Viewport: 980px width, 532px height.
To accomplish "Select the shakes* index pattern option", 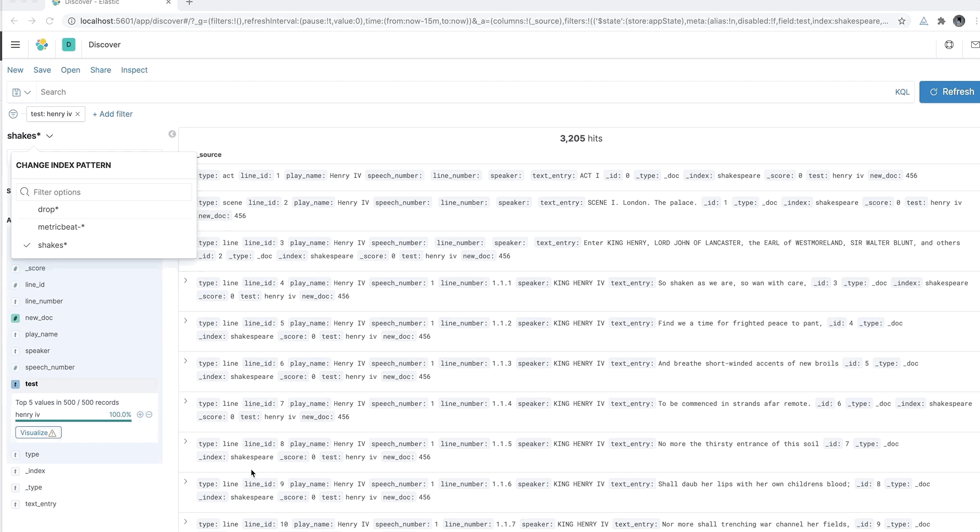I will point(104,245).
